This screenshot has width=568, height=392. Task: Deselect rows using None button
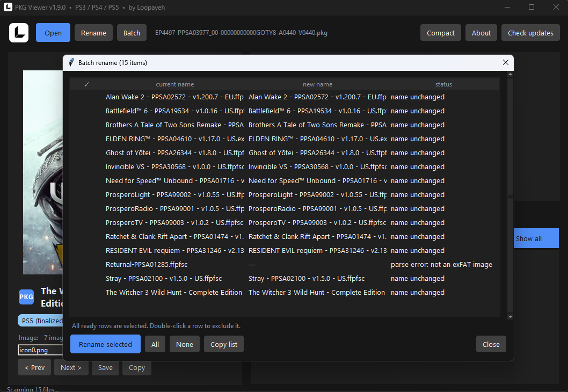(x=184, y=344)
